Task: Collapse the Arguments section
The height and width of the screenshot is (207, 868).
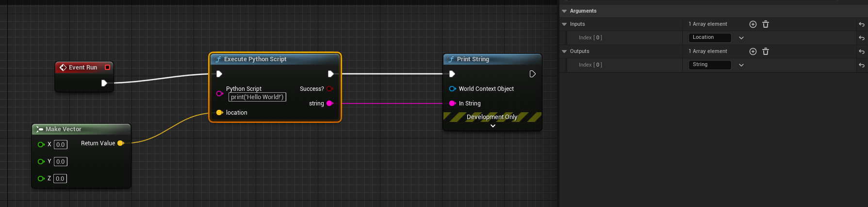Action: tap(564, 11)
